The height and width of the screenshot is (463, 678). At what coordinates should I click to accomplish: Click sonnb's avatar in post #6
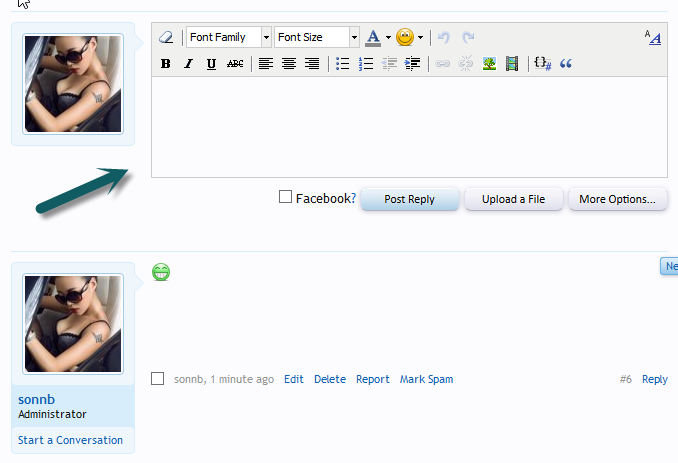coord(73,324)
